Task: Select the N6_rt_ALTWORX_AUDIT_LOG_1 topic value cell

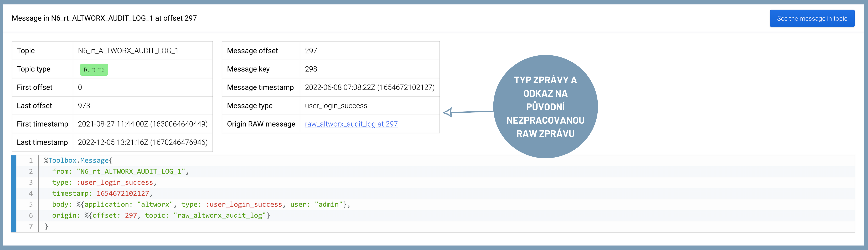Action: (128, 51)
